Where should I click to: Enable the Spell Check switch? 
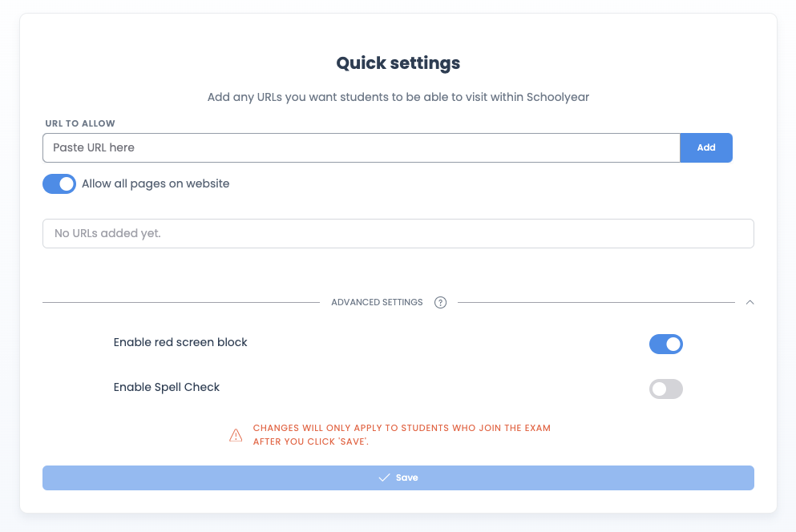[x=665, y=389]
